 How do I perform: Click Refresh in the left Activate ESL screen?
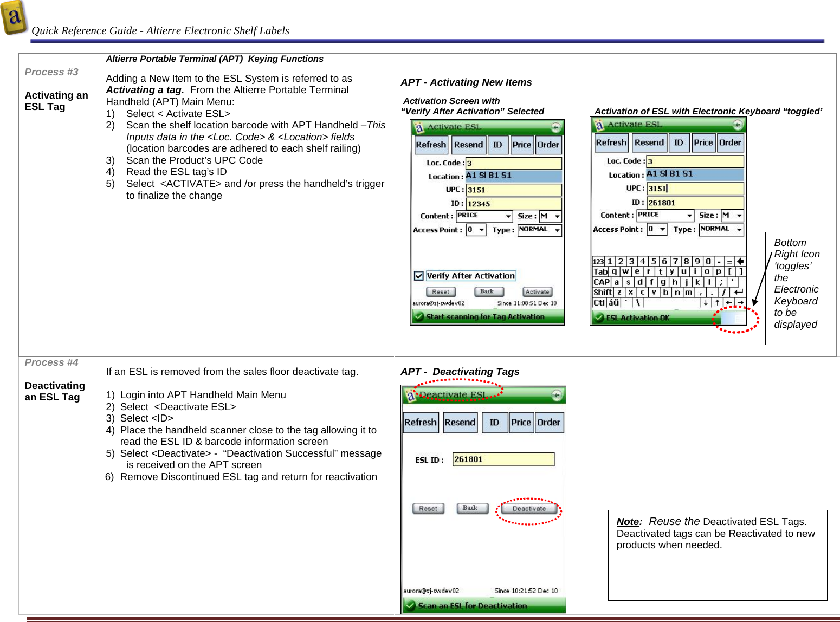431,145
